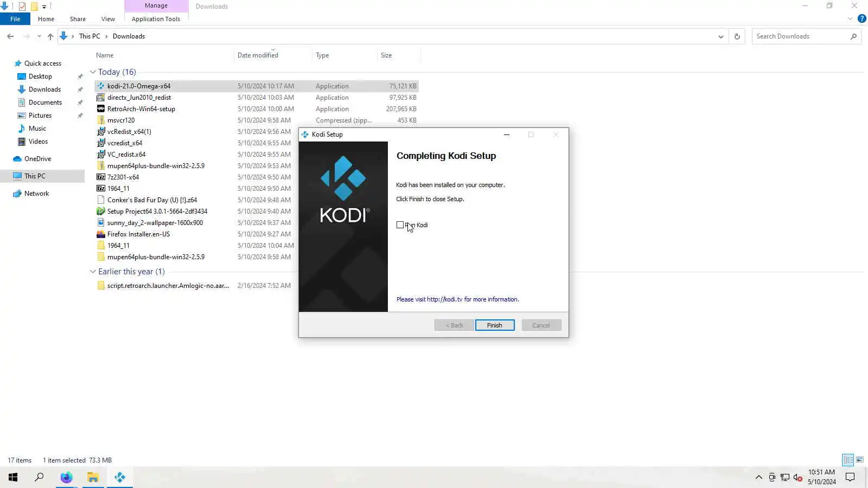Select Conker's Bad Fur Day file icon
The width and height of the screenshot is (868, 488).
point(101,200)
